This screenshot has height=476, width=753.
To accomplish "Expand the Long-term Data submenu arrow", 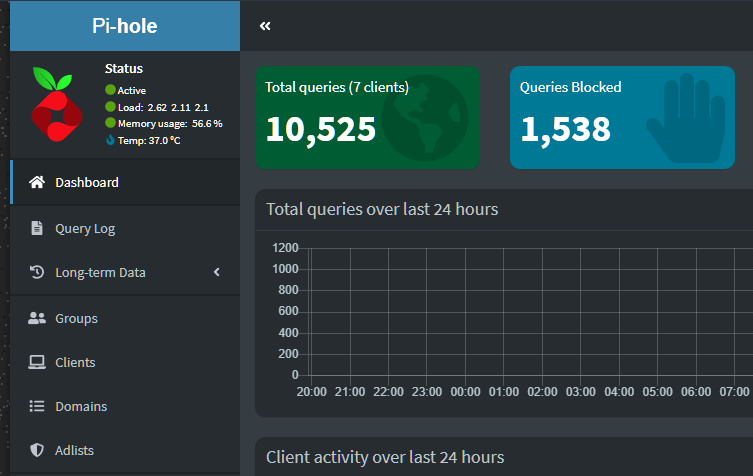I will click(x=217, y=272).
